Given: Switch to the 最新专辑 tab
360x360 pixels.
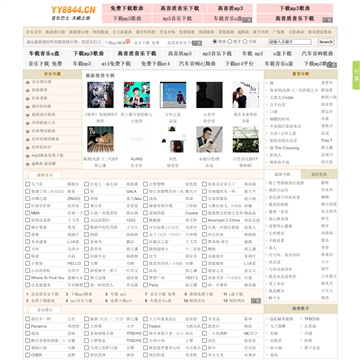Looking at the screenshot, I should pyautogui.click(x=282, y=174).
